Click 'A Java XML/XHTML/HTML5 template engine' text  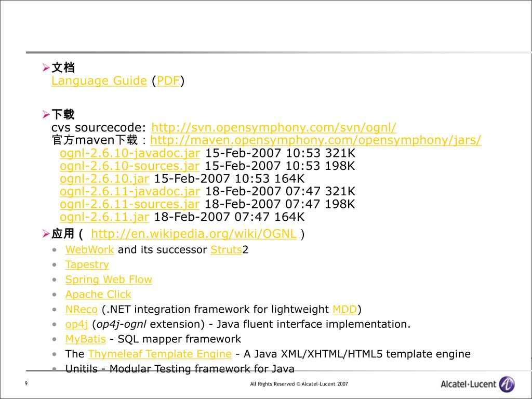(x=357, y=354)
